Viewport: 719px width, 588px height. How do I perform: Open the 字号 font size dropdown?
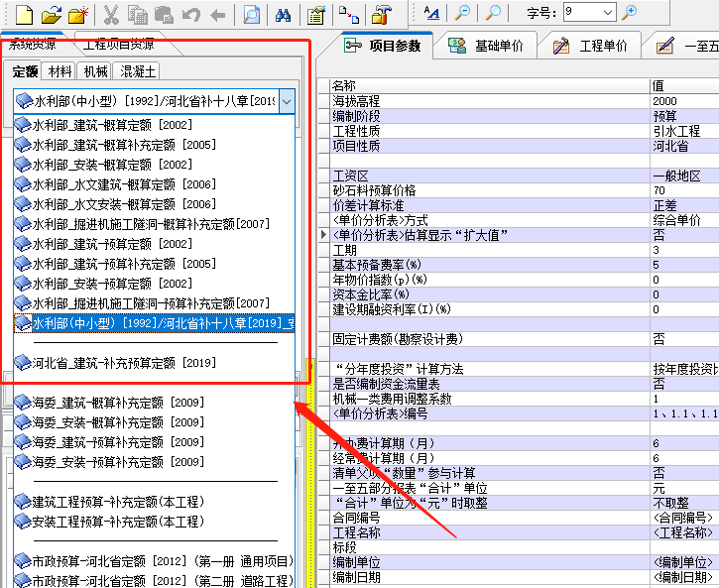coord(607,12)
